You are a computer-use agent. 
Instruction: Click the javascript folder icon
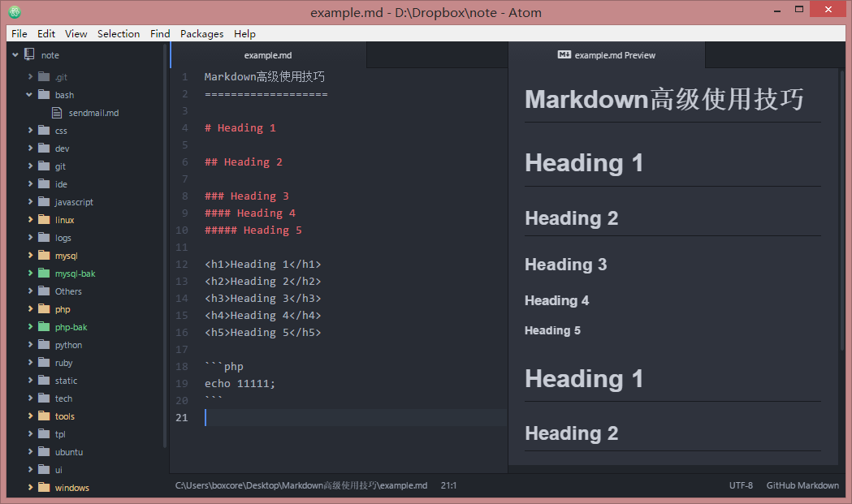(44, 201)
